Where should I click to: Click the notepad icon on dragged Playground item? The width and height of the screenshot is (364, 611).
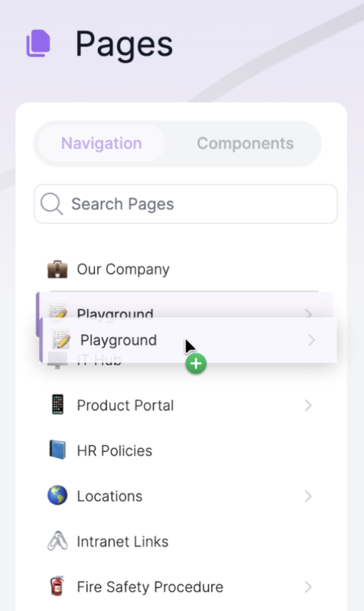coord(61,339)
